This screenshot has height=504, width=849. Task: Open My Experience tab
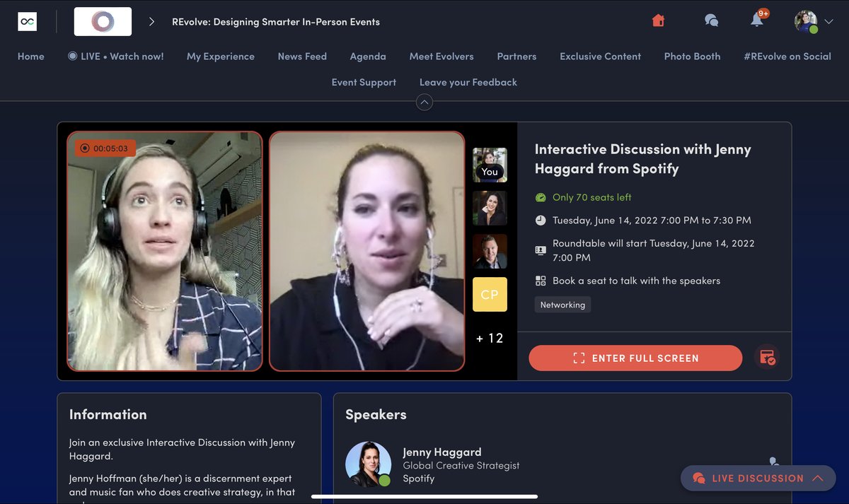(x=221, y=57)
